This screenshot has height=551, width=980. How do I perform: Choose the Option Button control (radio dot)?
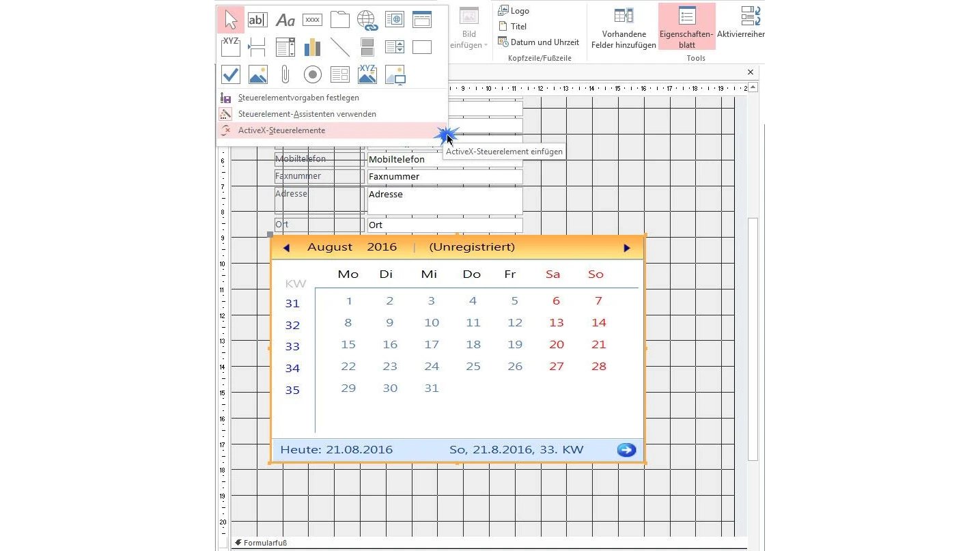pos(312,74)
